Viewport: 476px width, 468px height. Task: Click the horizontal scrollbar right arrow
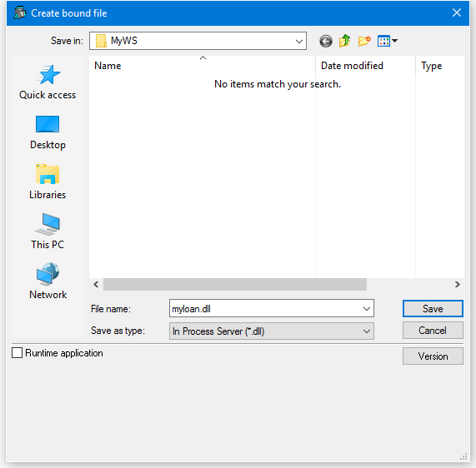coord(458,284)
